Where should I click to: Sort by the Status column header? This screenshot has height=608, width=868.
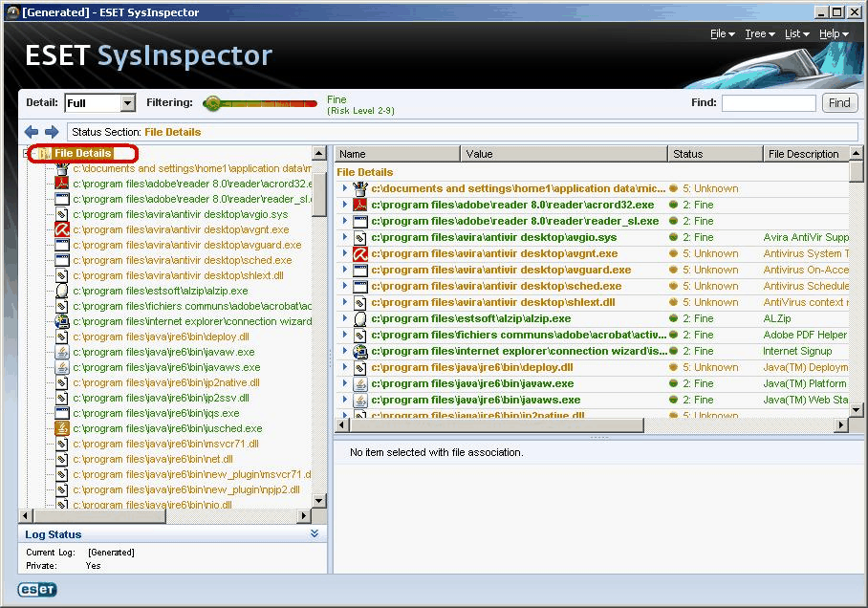pos(715,154)
